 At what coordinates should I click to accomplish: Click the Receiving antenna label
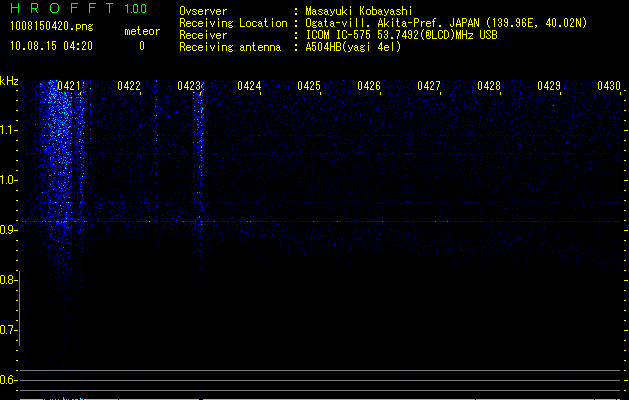230,47
